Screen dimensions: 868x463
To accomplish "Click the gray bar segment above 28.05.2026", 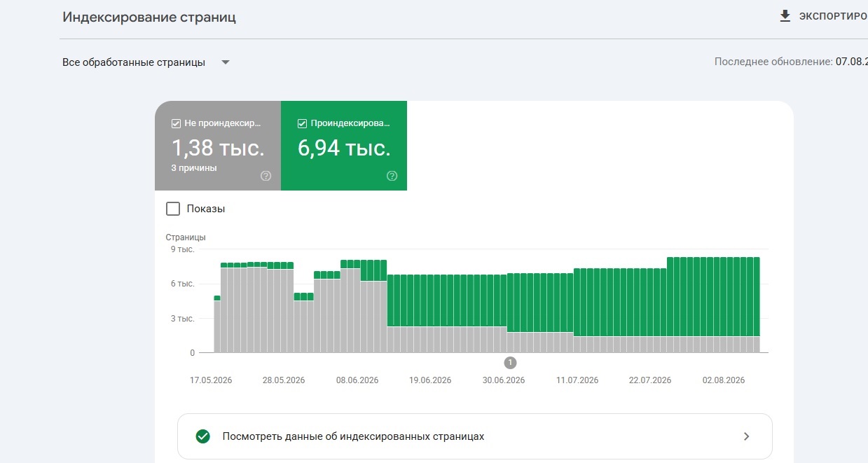I will [x=284, y=311].
